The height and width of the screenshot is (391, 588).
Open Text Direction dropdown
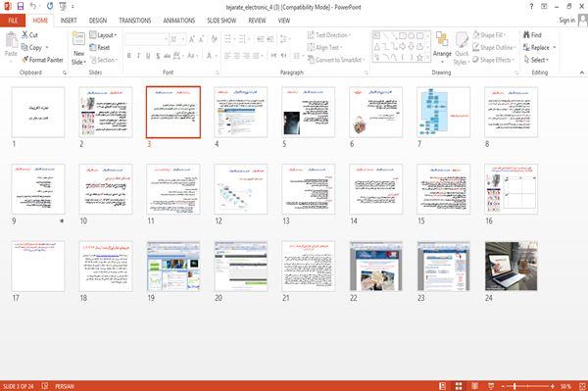click(x=329, y=35)
